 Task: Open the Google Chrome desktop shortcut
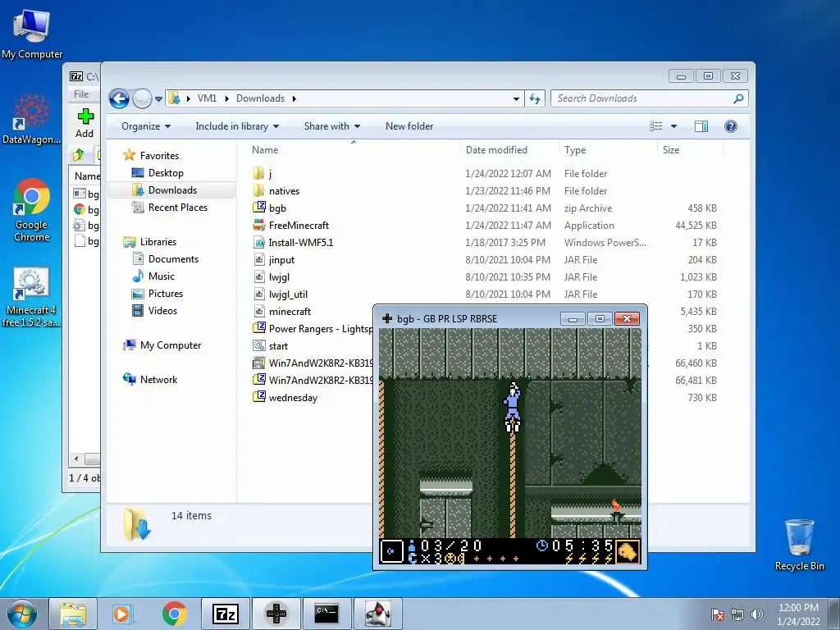pyautogui.click(x=32, y=210)
